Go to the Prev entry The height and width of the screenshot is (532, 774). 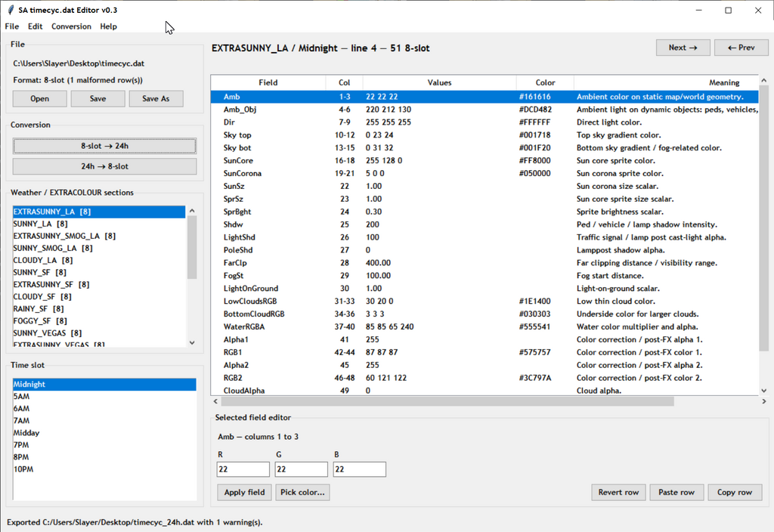tap(741, 48)
